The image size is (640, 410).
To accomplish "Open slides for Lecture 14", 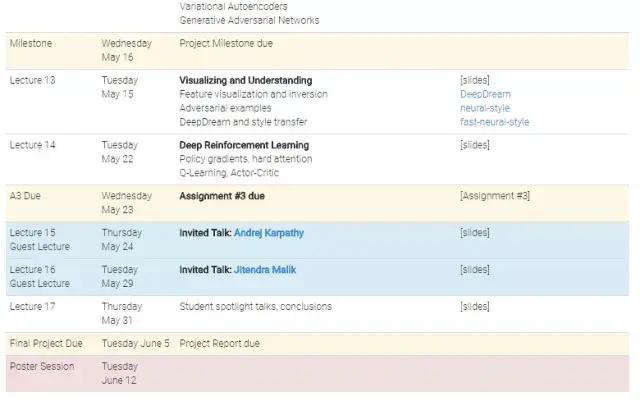I will tap(474, 145).
